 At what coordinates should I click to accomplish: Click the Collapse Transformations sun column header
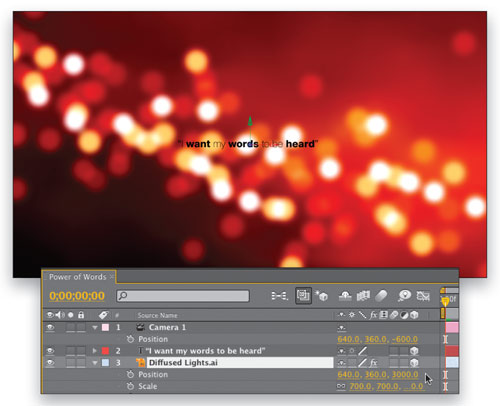pos(352,315)
